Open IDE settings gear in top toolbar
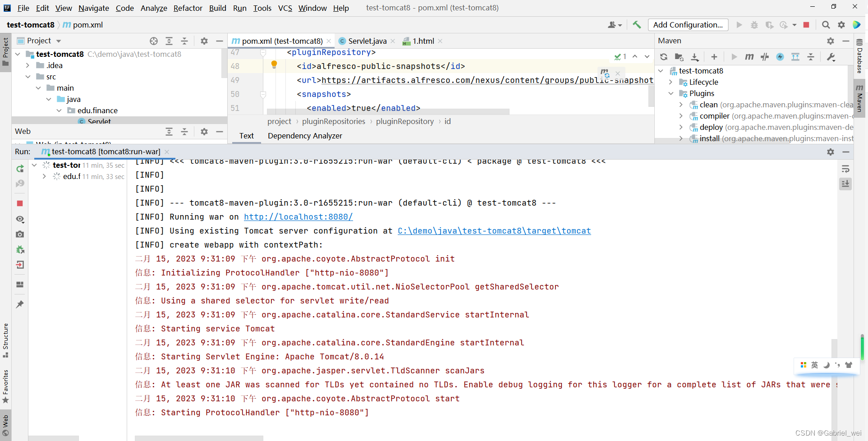868x441 pixels. point(841,25)
